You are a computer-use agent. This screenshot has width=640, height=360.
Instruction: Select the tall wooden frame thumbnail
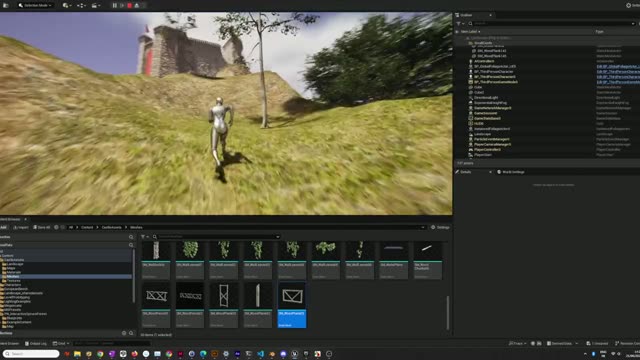(x=224, y=305)
